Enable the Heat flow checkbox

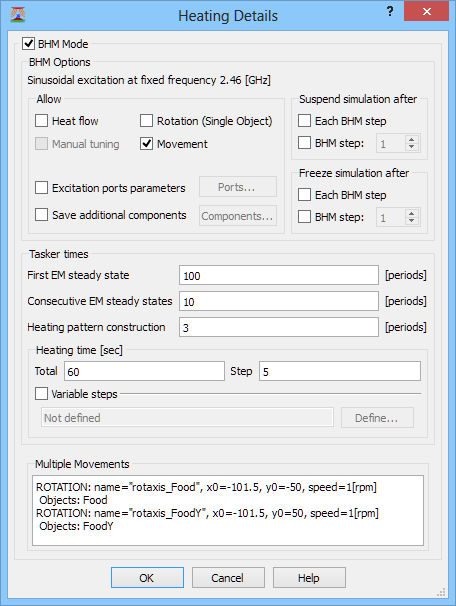coord(41,121)
